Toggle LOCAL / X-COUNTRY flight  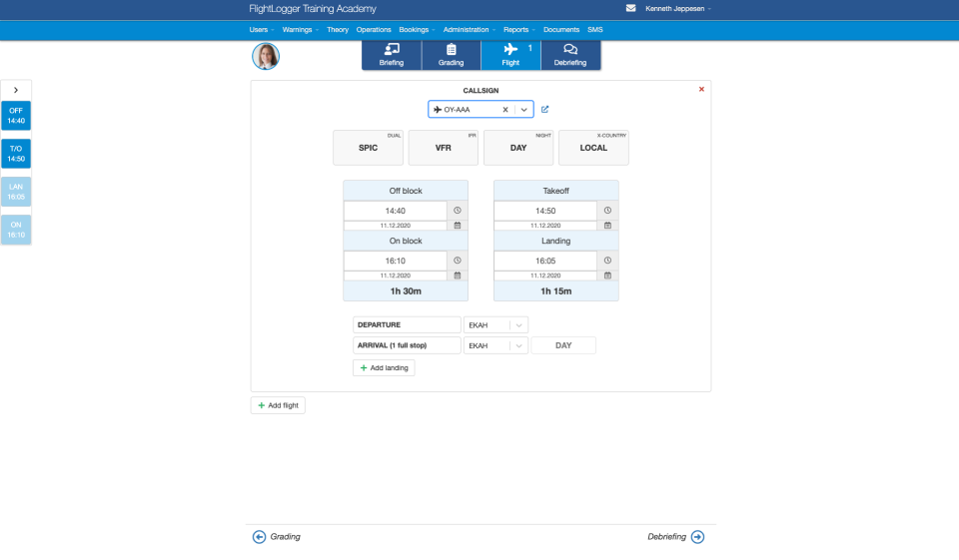593,148
